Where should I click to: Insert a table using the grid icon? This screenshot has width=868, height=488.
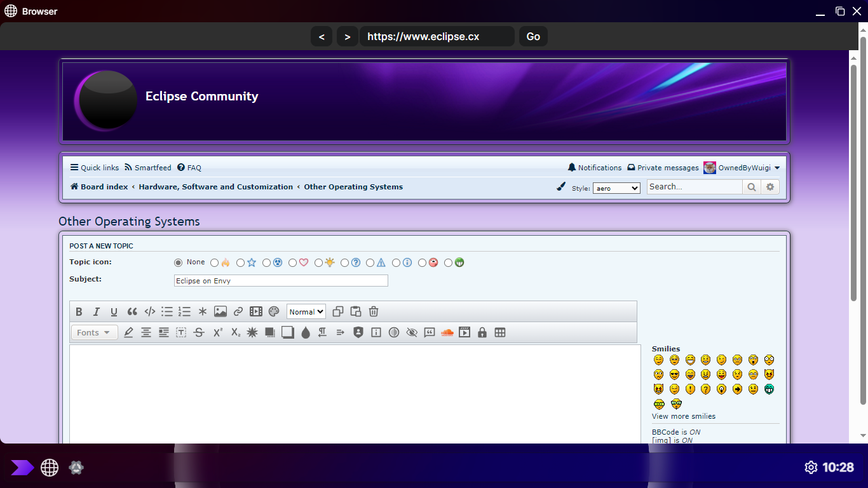[x=500, y=332]
